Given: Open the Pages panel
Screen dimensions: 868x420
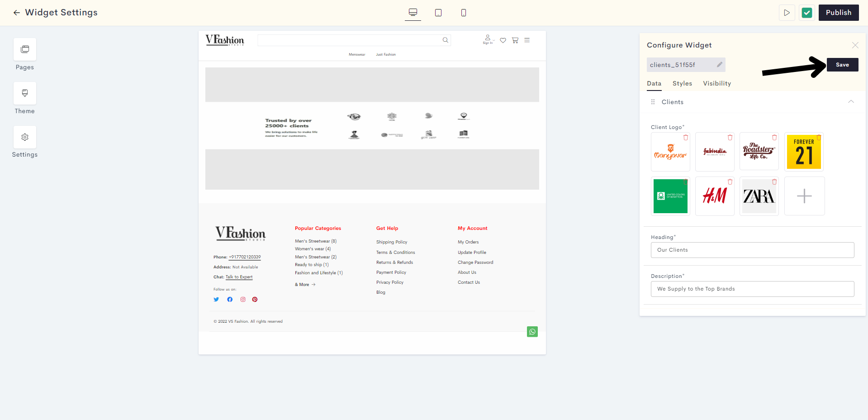Looking at the screenshot, I should tap(25, 49).
